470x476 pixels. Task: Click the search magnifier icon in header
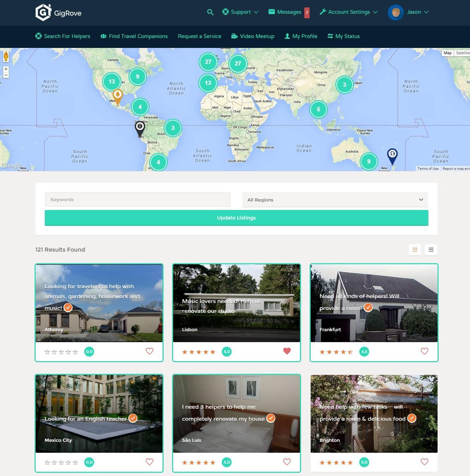coord(210,12)
